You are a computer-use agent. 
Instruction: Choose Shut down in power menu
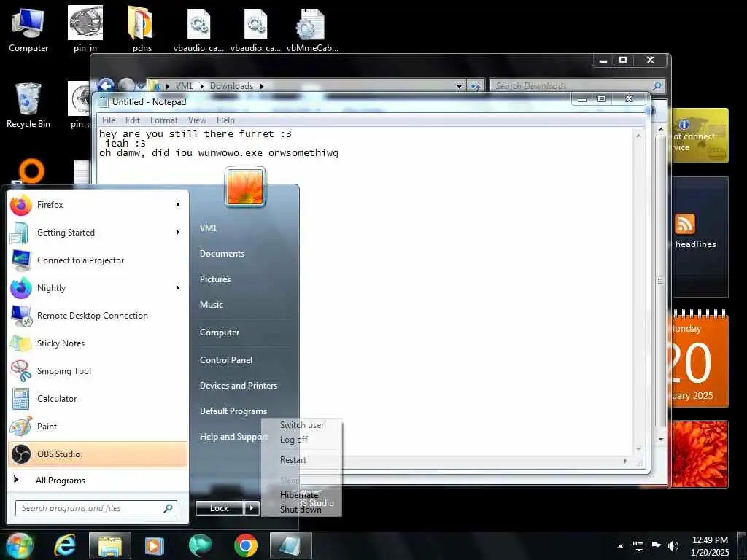pos(301,509)
